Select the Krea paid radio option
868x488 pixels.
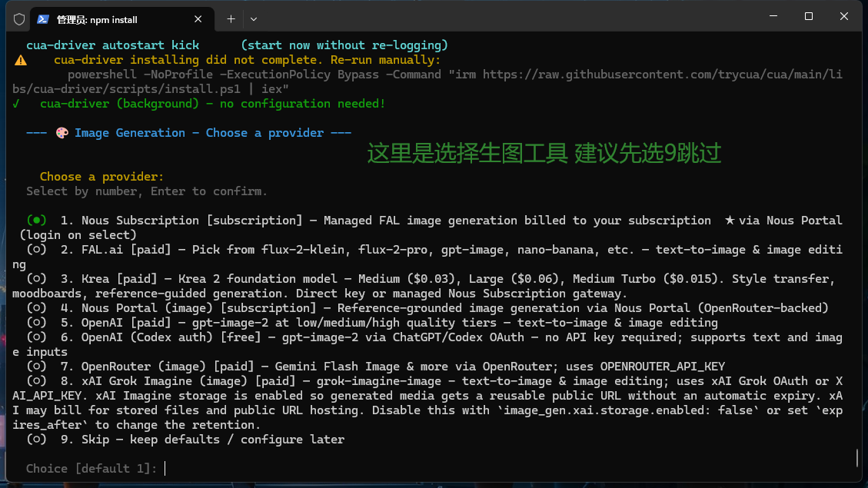click(37, 279)
